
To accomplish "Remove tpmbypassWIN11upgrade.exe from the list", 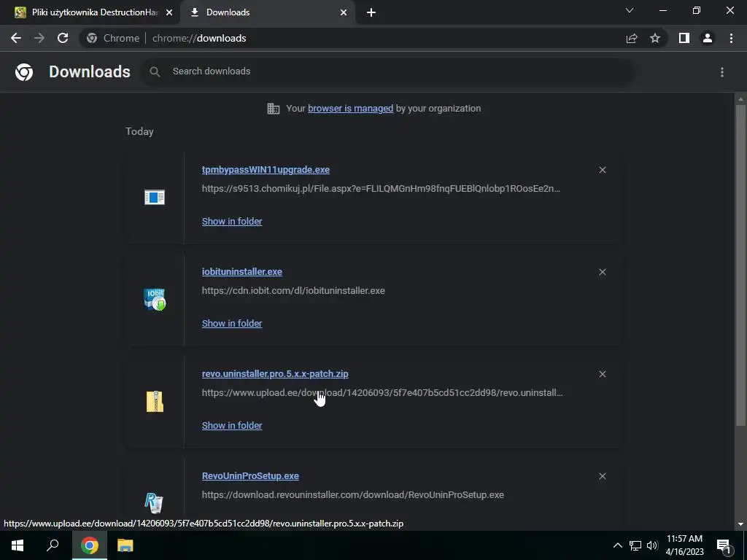I will click(x=602, y=170).
